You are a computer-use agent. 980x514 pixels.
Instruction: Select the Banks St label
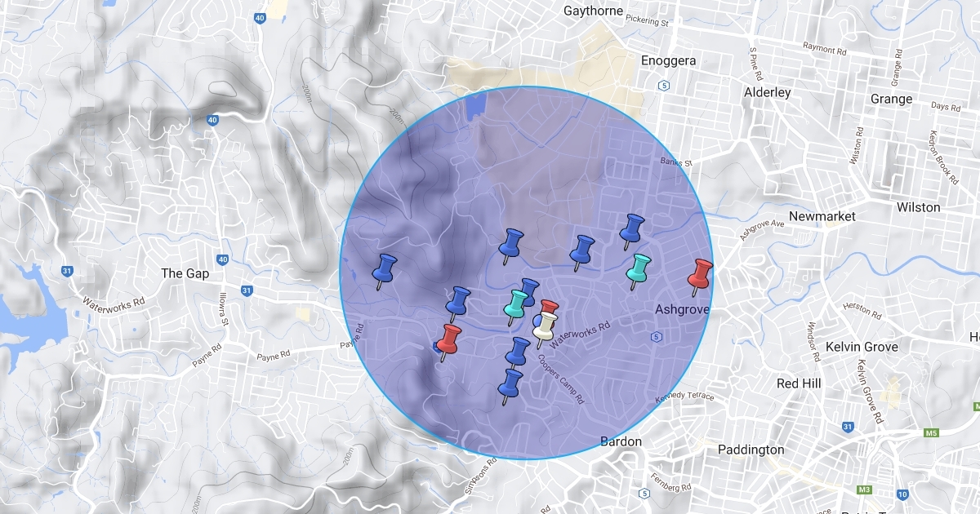tap(677, 162)
